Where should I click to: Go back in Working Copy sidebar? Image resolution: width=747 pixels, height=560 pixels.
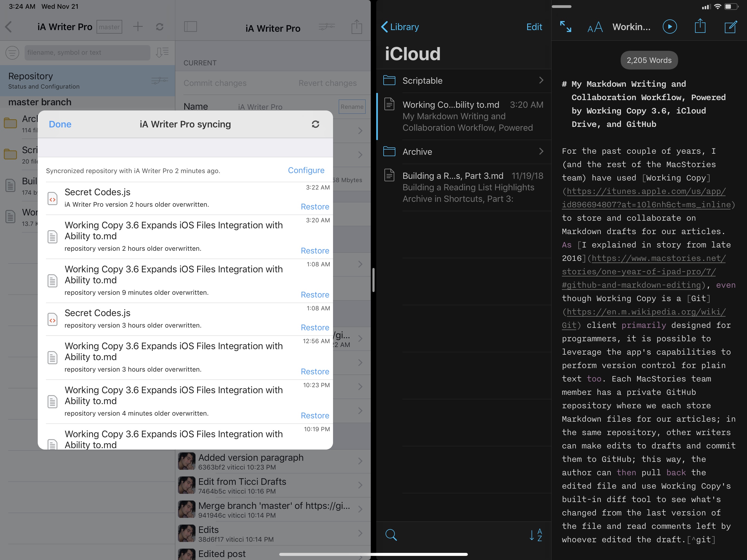tap(9, 27)
